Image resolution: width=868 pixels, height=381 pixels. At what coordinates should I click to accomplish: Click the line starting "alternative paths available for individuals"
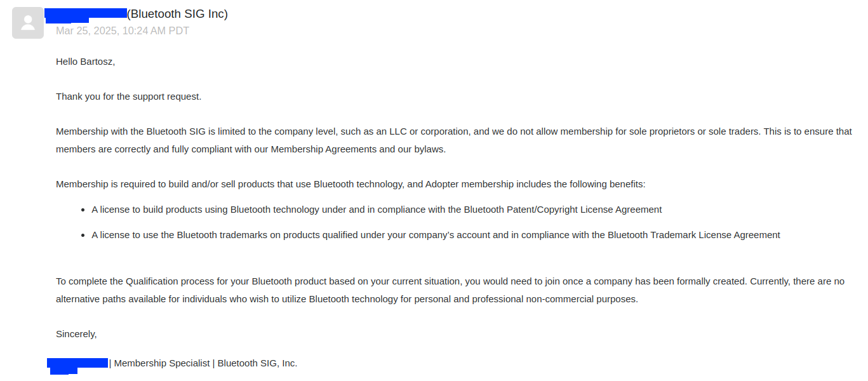[x=347, y=299]
